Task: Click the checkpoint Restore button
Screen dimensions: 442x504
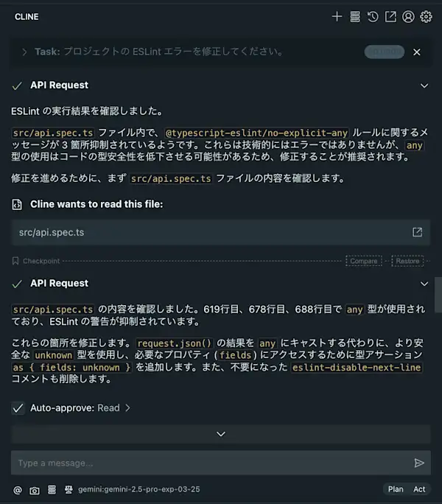Action: pos(407,261)
